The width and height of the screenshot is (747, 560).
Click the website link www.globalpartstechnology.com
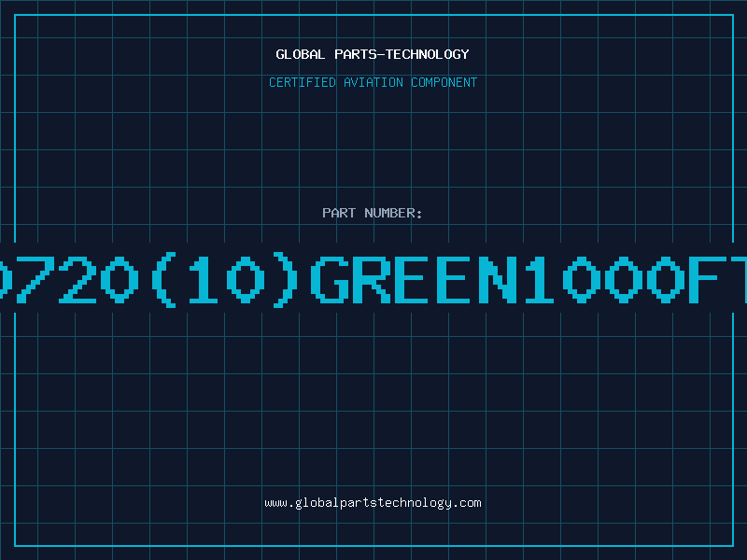(373, 503)
